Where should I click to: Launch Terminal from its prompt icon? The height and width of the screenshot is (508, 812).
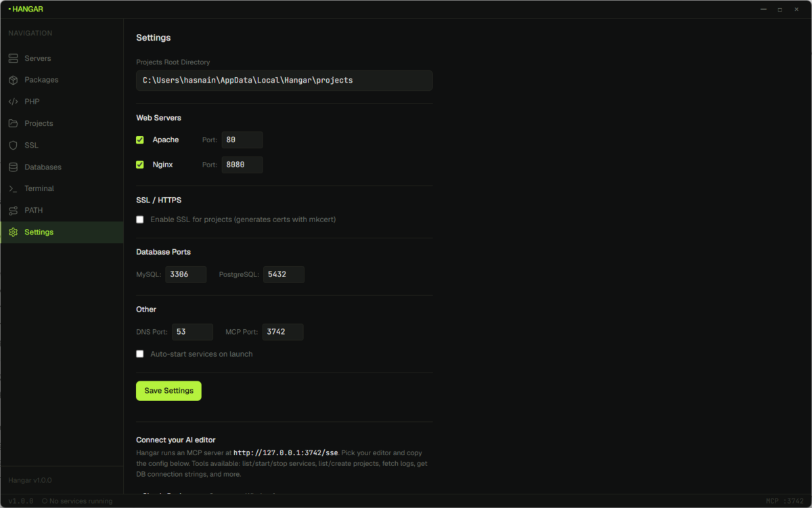coord(13,188)
